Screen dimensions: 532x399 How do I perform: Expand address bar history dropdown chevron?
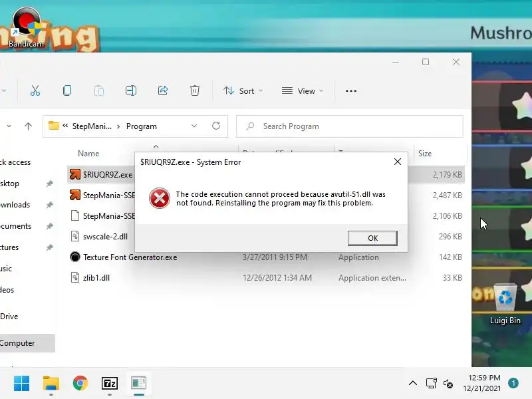click(194, 126)
